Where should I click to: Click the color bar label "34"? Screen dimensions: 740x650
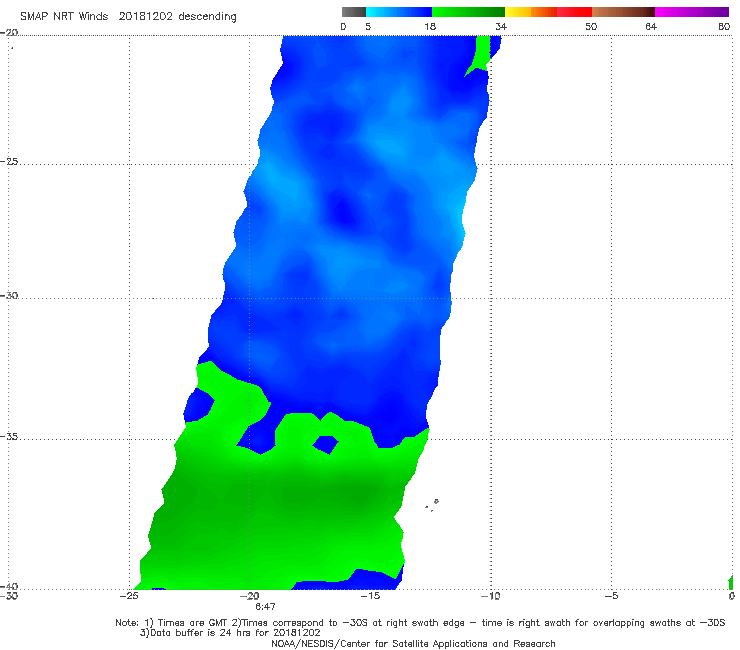501,27
